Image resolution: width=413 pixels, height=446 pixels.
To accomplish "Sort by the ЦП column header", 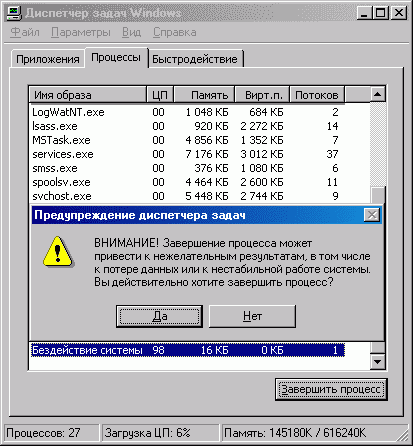I will pyautogui.click(x=160, y=95).
